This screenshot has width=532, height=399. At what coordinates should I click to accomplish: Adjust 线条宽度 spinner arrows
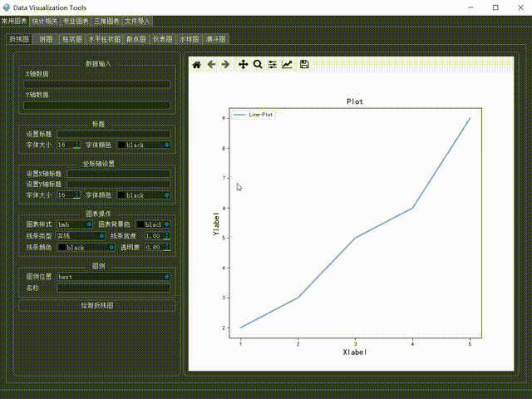(x=166, y=236)
